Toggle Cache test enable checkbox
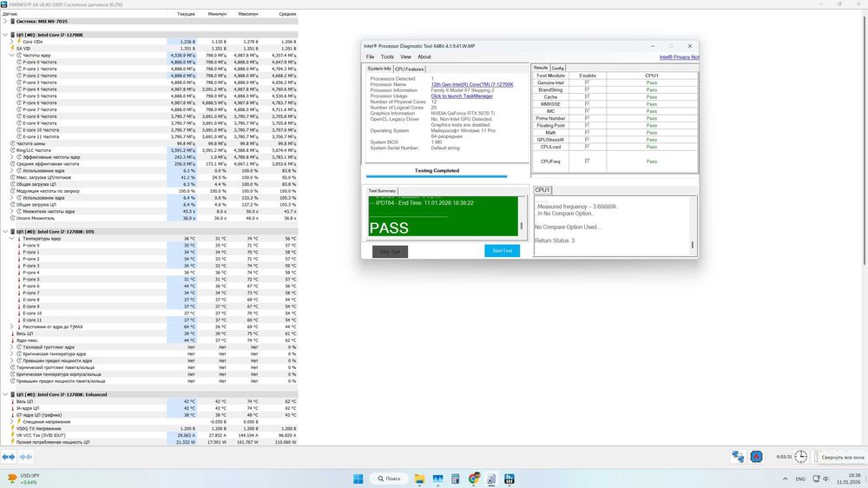The height and width of the screenshot is (488, 868). pyautogui.click(x=587, y=97)
